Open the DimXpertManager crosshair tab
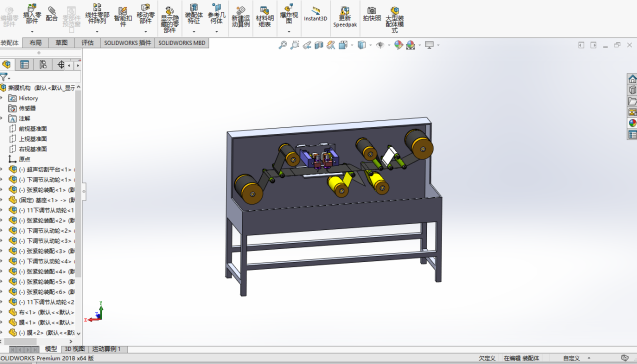Image resolution: width=637 pixels, height=364 pixels. coord(61,65)
